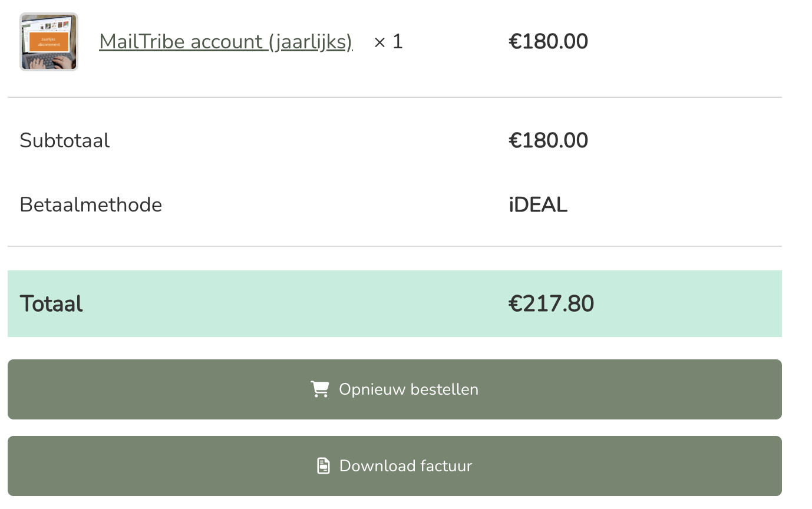Select the Totaal amount €217.80

pyautogui.click(x=551, y=303)
